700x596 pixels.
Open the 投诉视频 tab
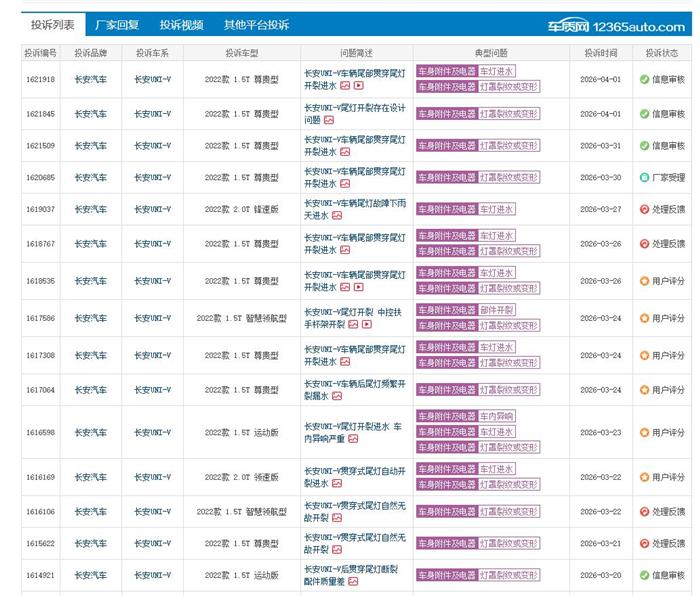pyautogui.click(x=181, y=25)
